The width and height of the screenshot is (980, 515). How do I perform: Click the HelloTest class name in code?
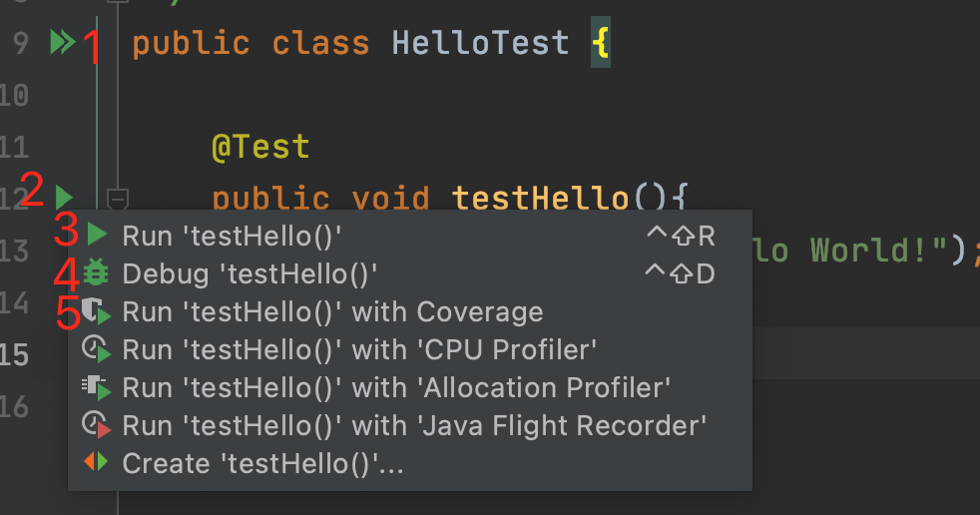480,43
